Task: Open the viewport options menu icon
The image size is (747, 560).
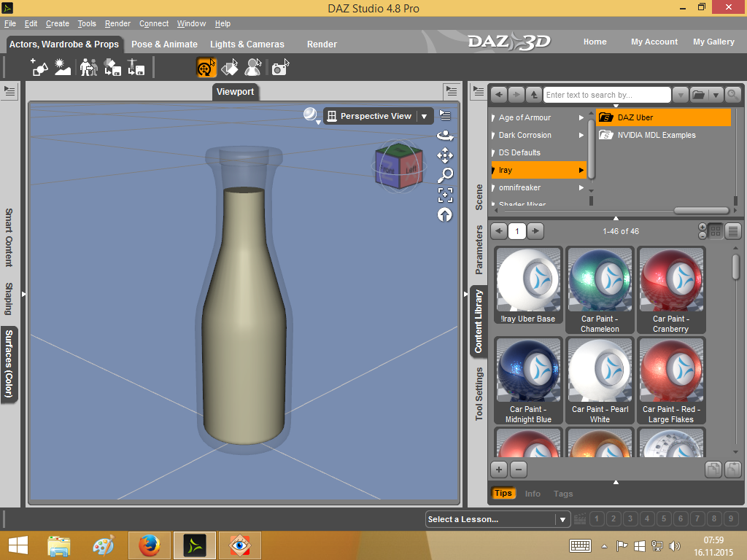Action: [x=445, y=115]
